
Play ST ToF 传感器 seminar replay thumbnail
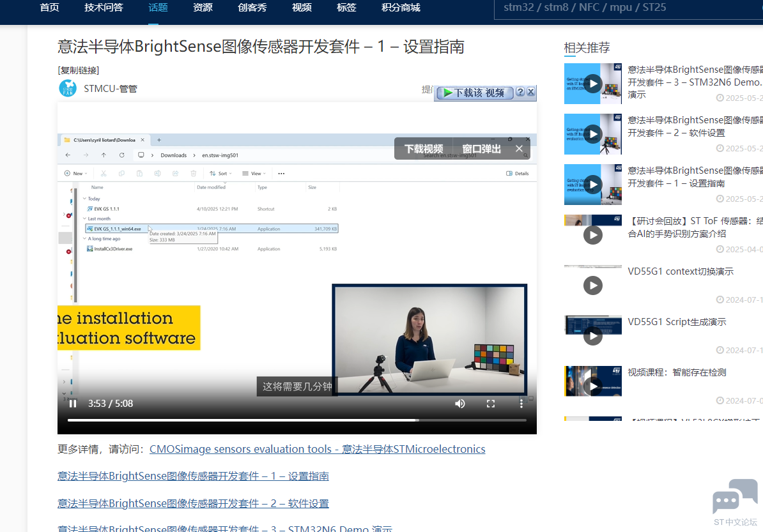(x=592, y=236)
